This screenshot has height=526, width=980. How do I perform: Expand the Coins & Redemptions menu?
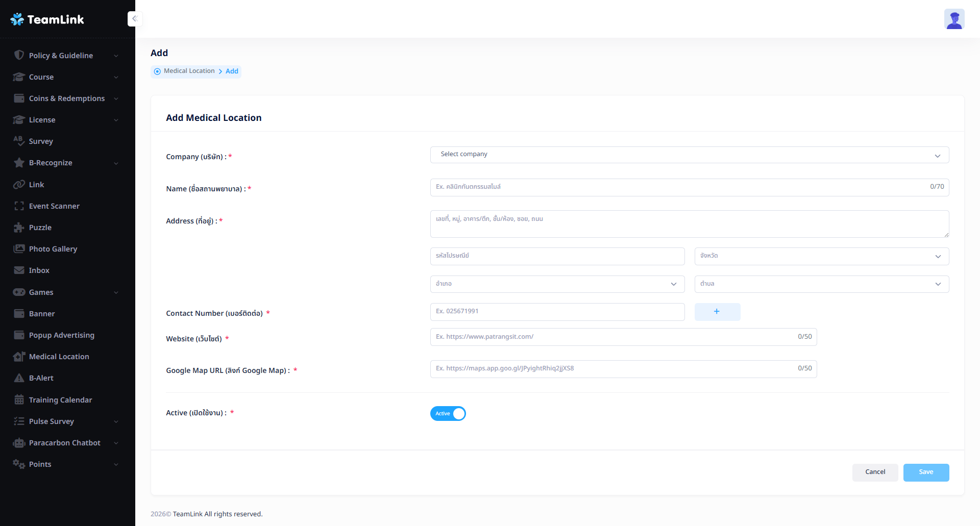pos(66,98)
